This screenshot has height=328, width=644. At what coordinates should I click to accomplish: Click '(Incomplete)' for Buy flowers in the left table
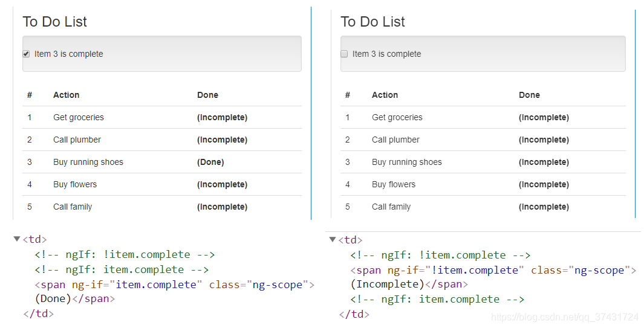pos(222,184)
